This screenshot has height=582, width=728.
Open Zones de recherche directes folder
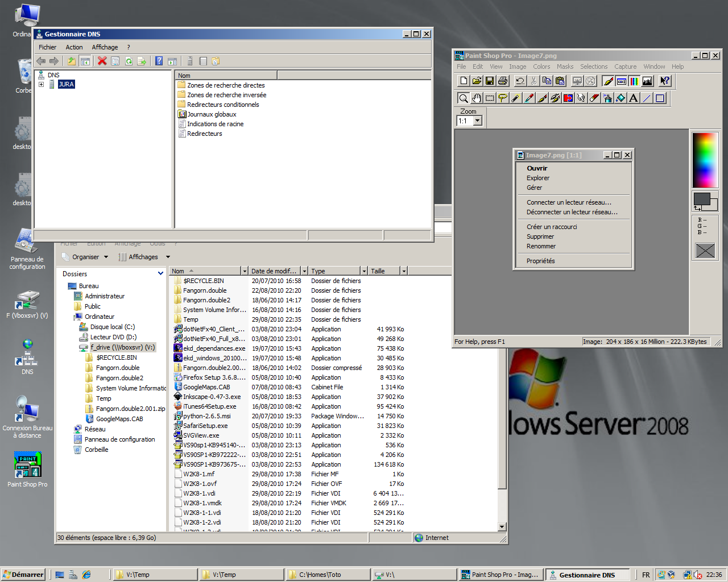coord(226,85)
